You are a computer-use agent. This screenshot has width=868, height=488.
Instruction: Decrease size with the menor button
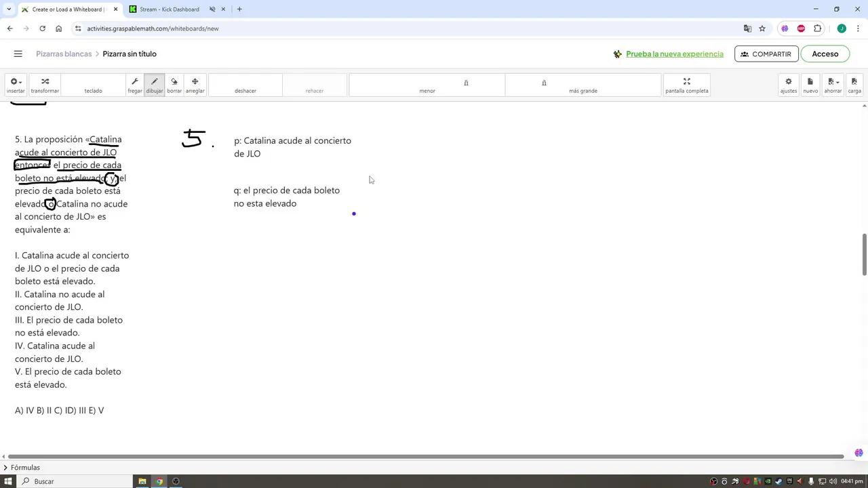pos(427,85)
